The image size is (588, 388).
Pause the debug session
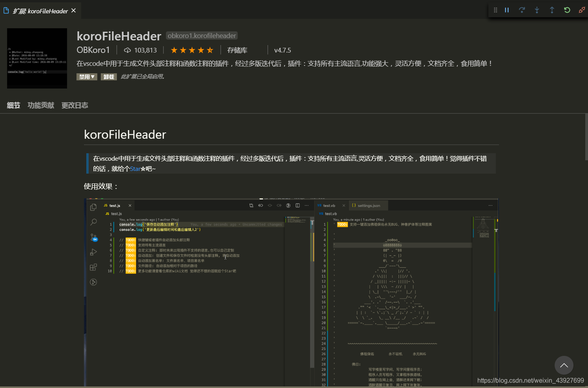[506, 10]
